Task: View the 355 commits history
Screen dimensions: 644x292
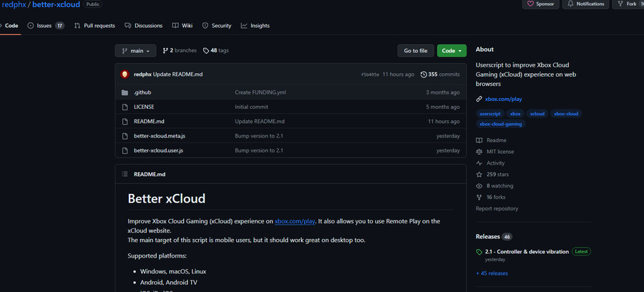Action: click(x=440, y=74)
